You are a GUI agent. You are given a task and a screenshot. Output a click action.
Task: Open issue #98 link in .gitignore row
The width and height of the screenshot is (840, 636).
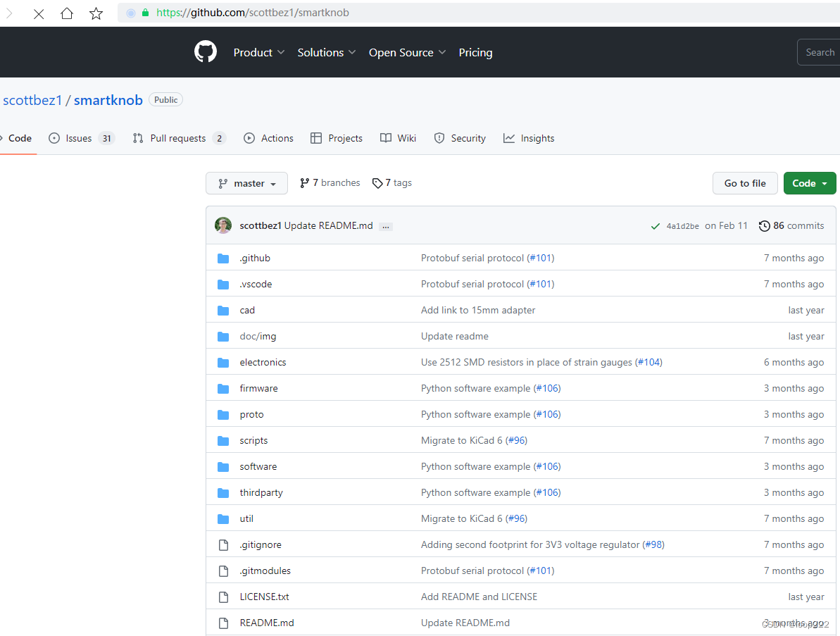[653, 545]
